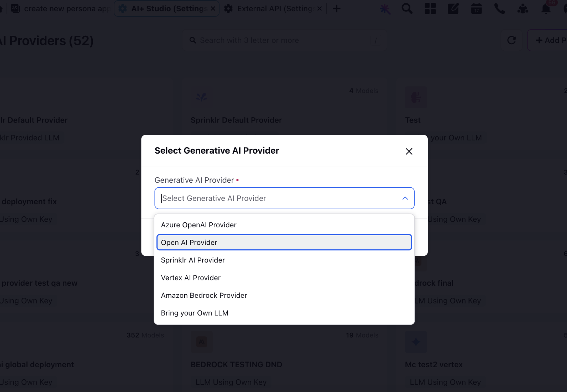Image resolution: width=567 pixels, height=392 pixels.
Task: Open a new tab with plus icon
Action: [x=337, y=8]
